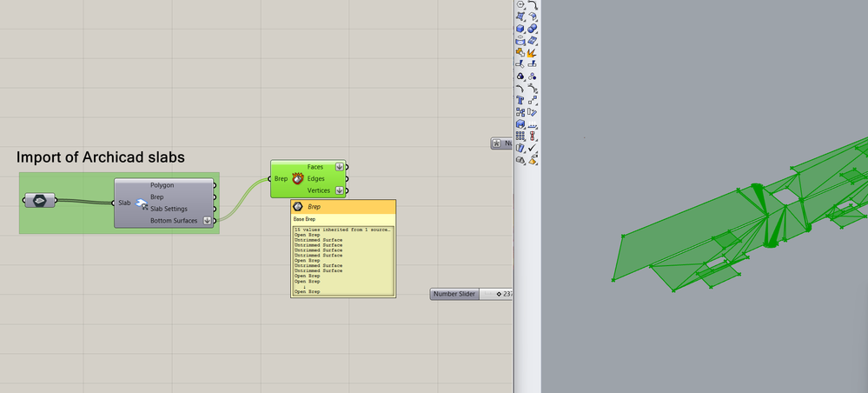Screen dimensions: 868x393
Task: Click the Number Slider value track
Action: (496, 294)
